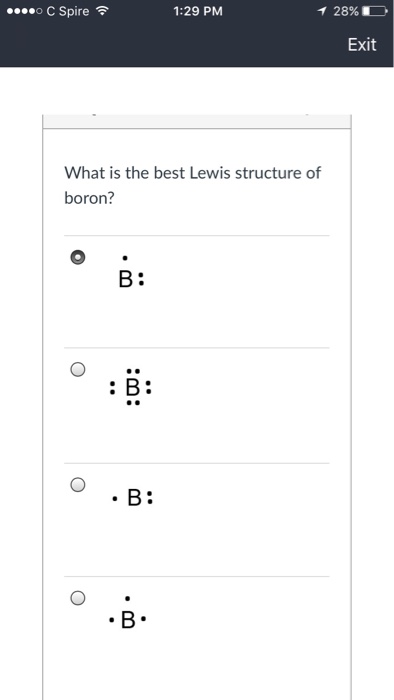Pick the last radio button option

tap(78, 597)
